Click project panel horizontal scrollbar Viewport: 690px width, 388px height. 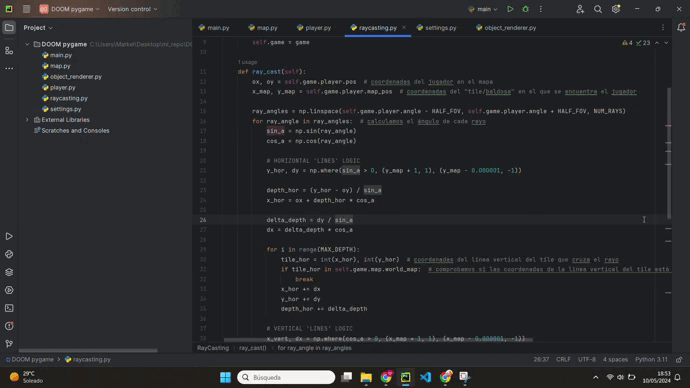[x=88, y=351]
